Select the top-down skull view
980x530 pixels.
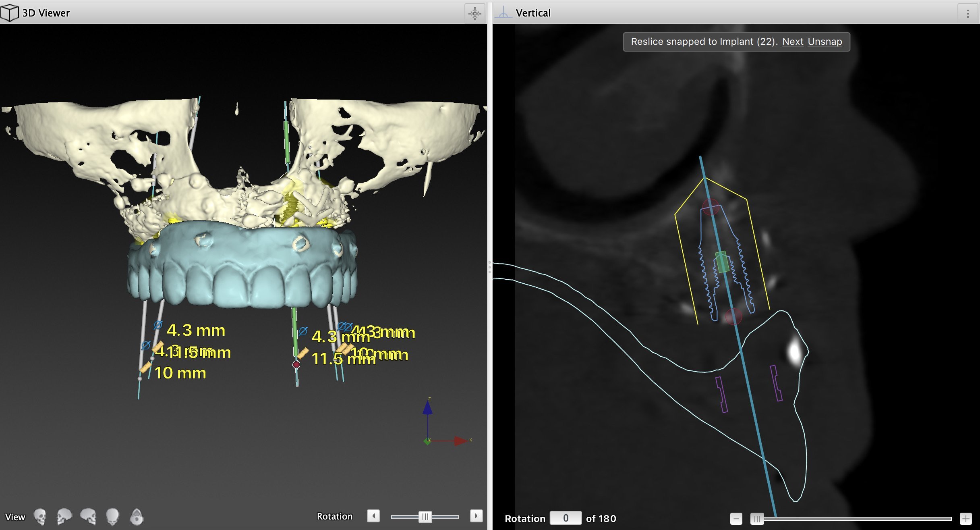pos(112,516)
